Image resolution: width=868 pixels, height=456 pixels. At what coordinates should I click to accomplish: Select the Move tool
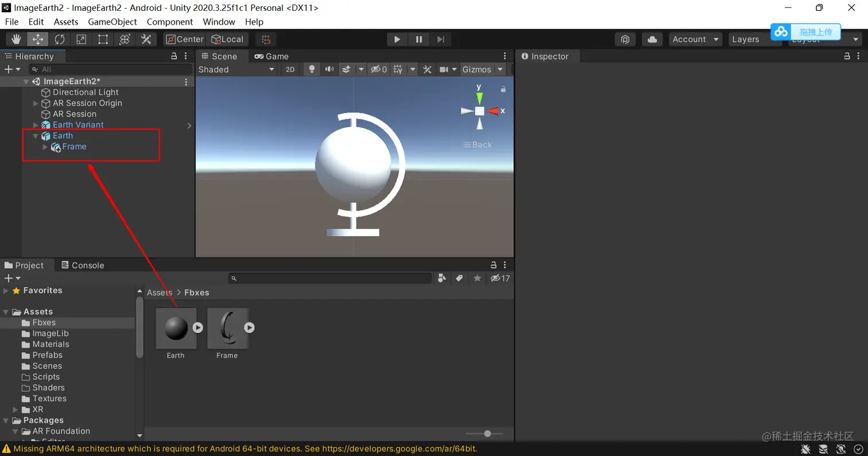tap(38, 39)
